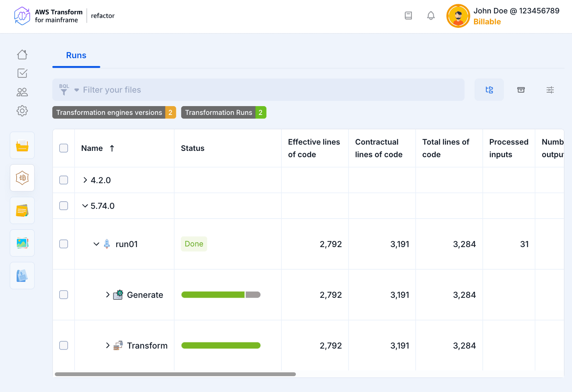This screenshot has width=572, height=392.
Task: Open the notifications bell
Action: pos(431,16)
